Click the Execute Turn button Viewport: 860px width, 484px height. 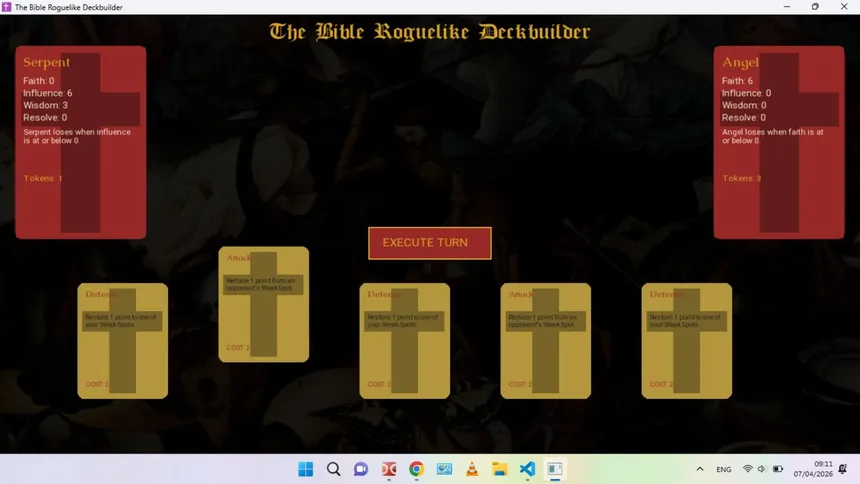[x=429, y=243]
